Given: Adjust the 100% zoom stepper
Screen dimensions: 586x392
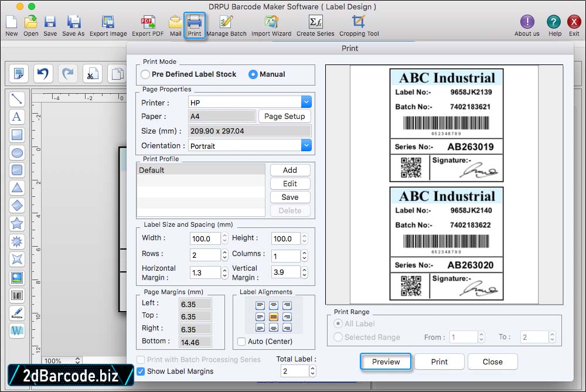Looking at the screenshot, I should point(77,360).
